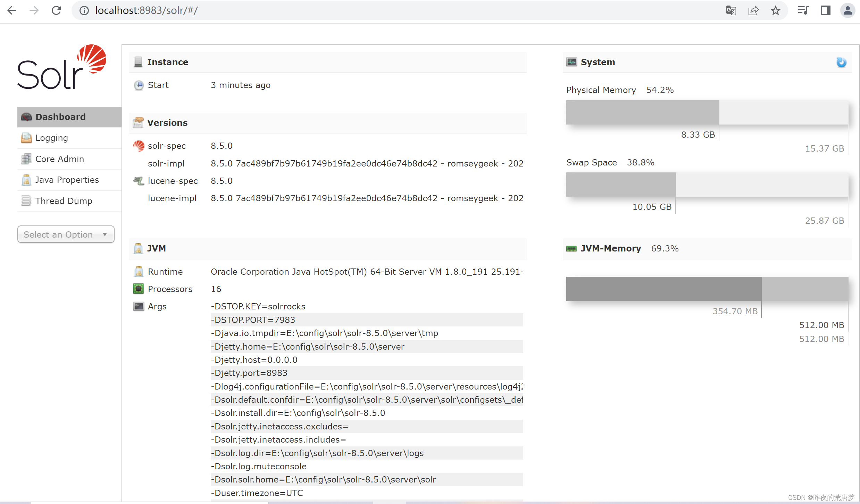Image resolution: width=860 pixels, height=504 pixels.
Task: Click the Java Properties coffee-cup icon
Action: [26, 180]
